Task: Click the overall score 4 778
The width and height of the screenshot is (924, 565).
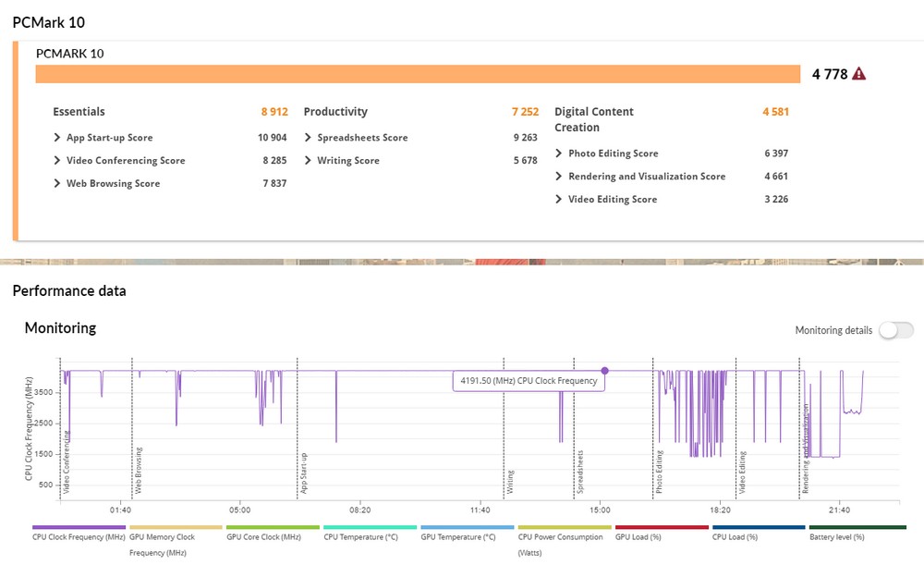Action: click(830, 74)
